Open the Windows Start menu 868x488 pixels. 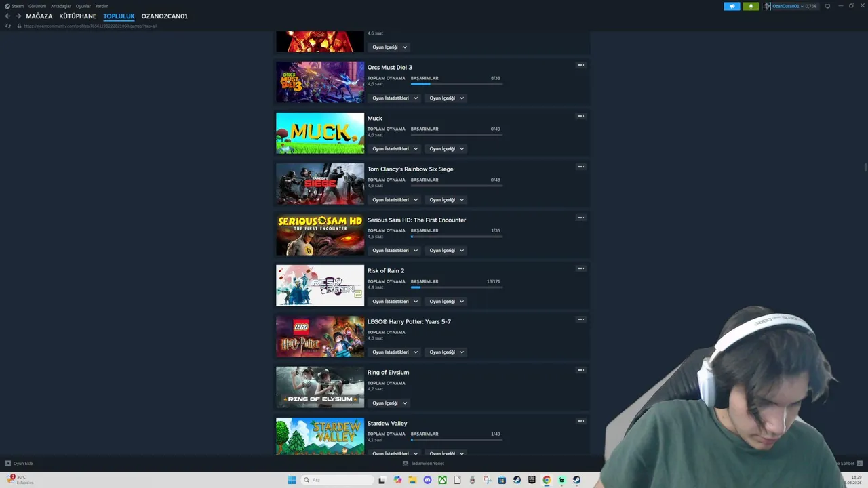pyautogui.click(x=292, y=480)
